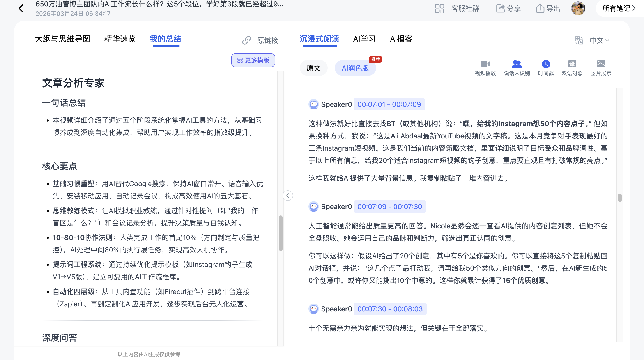
Task: Switch to AI播客 tab
Action: click(x=401, y=39)
